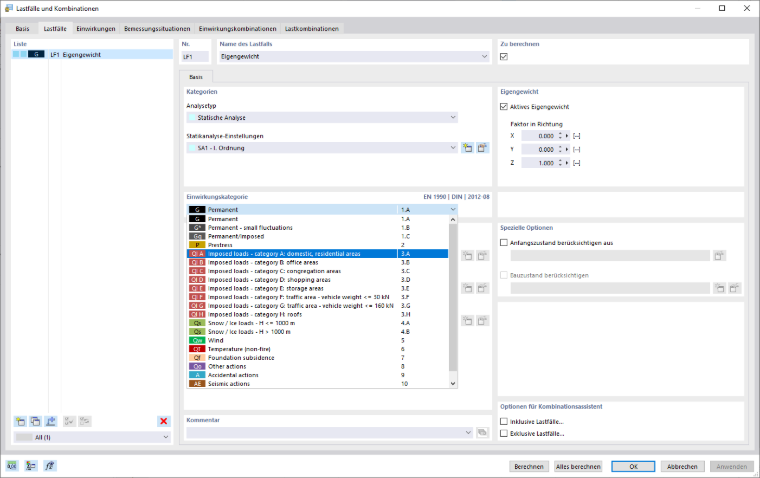Adjust Z factor spinner arrows
The width and height of the screenshot is (760, 478).
560,163
